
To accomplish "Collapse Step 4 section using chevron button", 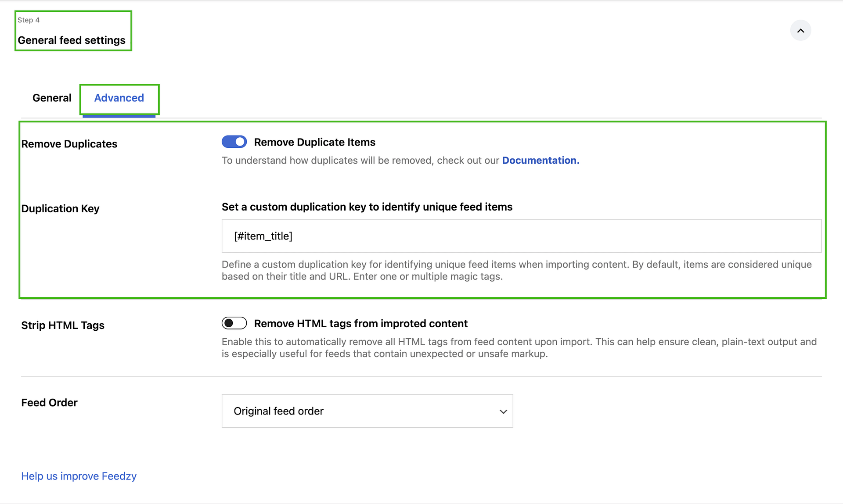I will click(x=800, y=31).
